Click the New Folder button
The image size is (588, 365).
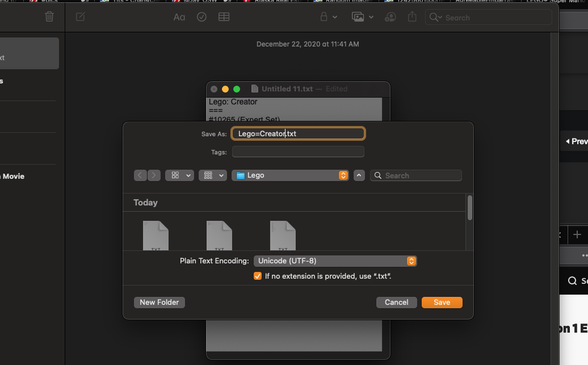[159, 303]
